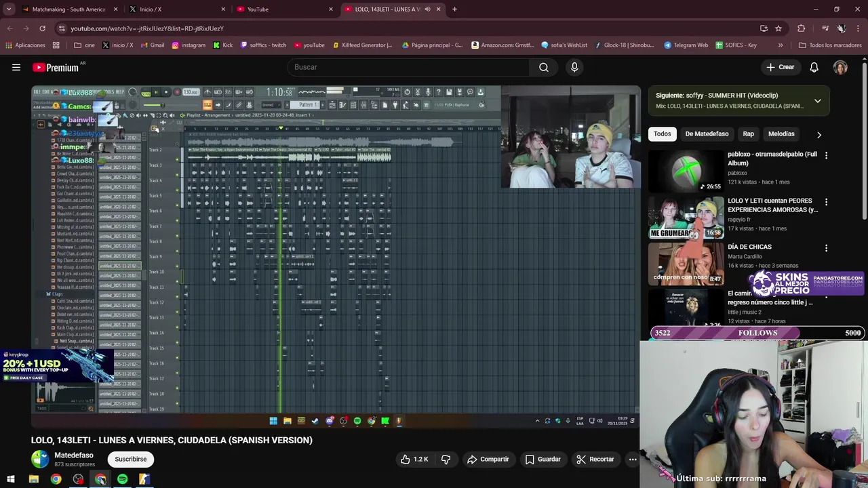Open instagram bookmark
The height and width of the screenshot is (488, 868).
[189, 45]
